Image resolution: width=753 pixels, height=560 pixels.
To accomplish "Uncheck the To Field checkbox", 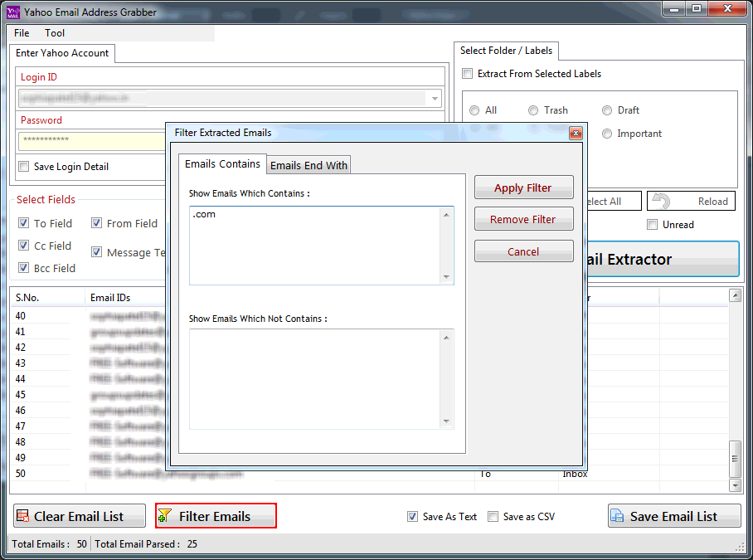I will pyautogui.click(x=23, y=223).
